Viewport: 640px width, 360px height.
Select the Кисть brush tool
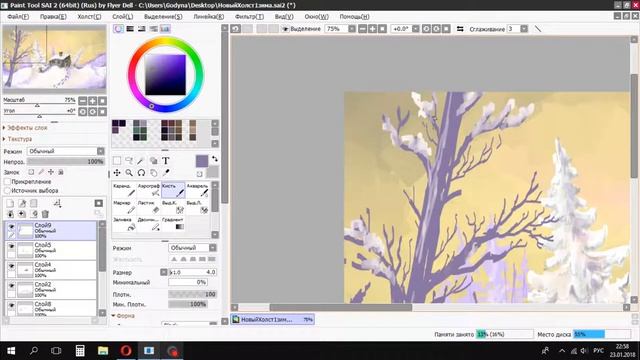click(x=173, y=190)
